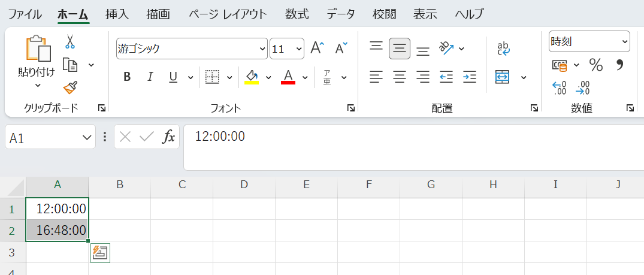Click the Quick Analysis icon below cell A2

(x=100, y=253)
